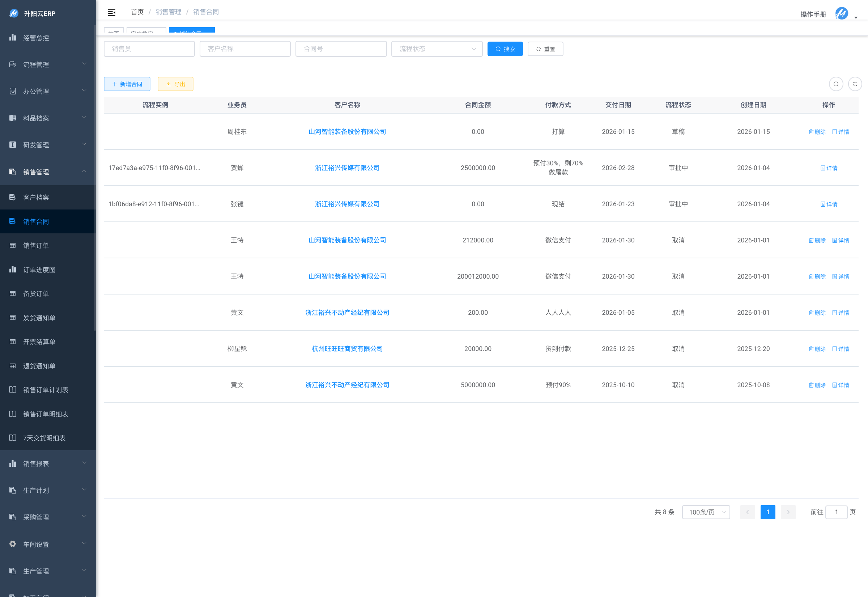Click the user avatar icon in the top right
The height and width of the screenshot is (597, 868).
point(842,14)
